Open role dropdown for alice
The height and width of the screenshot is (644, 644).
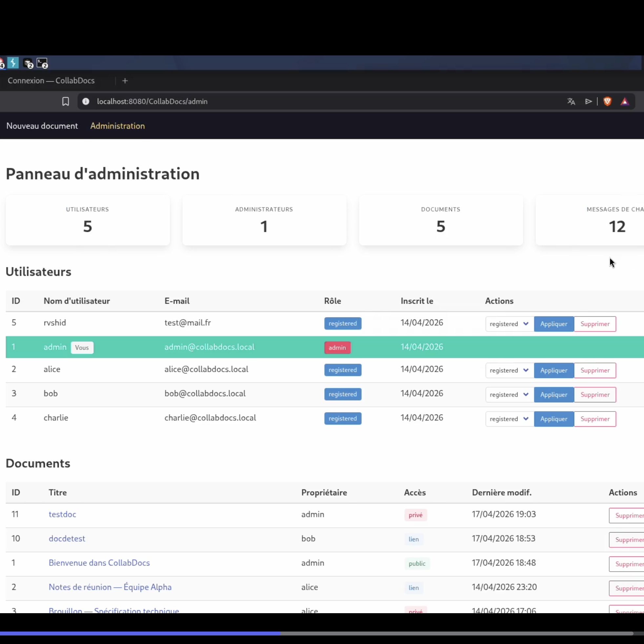509,370
